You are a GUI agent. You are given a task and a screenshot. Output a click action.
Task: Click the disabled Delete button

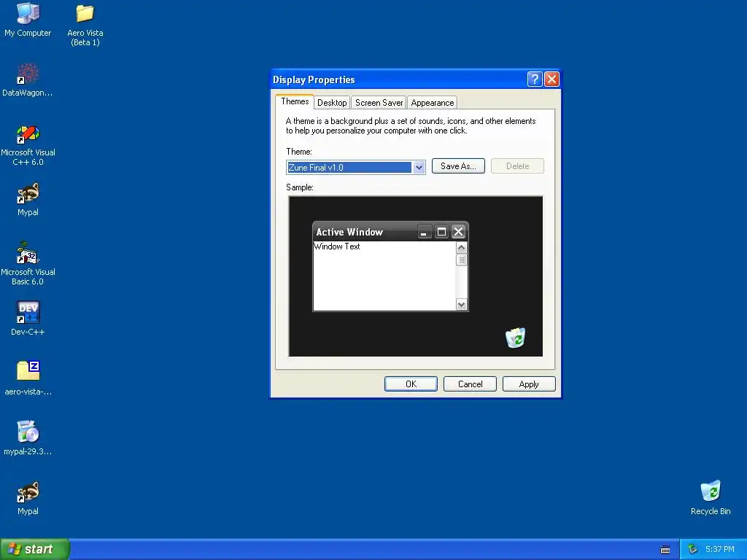(517, 166)
